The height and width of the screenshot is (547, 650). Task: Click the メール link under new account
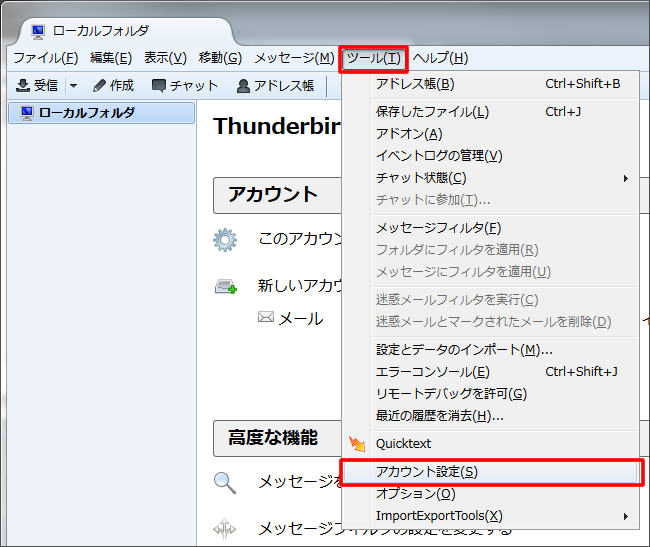[x=299, y=318]
